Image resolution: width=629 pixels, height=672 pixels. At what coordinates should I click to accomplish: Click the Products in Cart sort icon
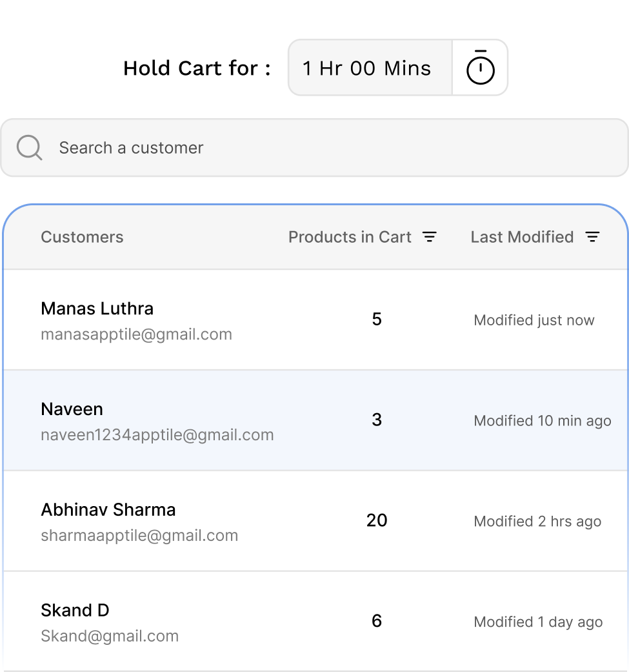pos(430,237)
